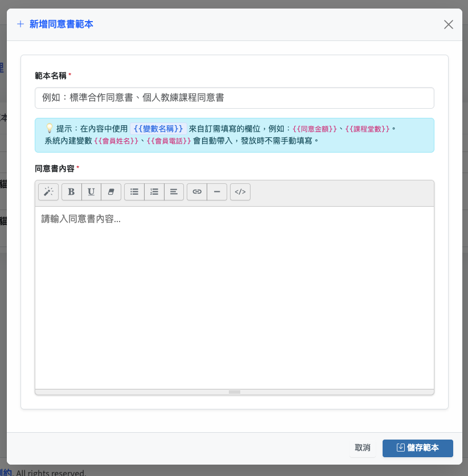Toggle bold formatting in the editor toolbar
Screen dimensions: 468x476
[72, 192]
